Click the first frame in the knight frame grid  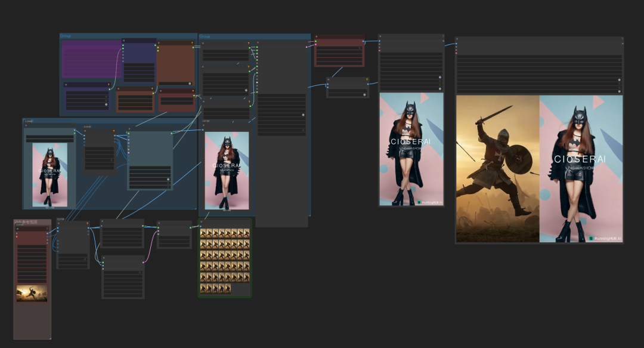[203, 233]
